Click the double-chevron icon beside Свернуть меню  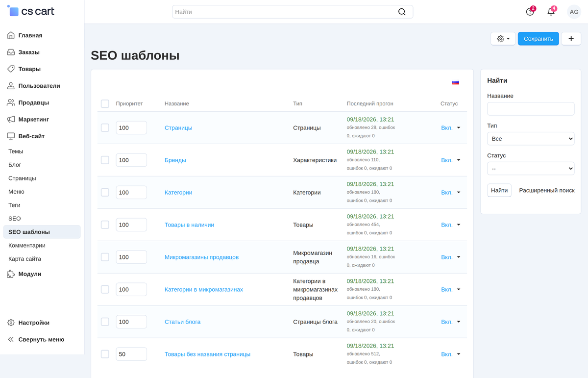[11, 339]
